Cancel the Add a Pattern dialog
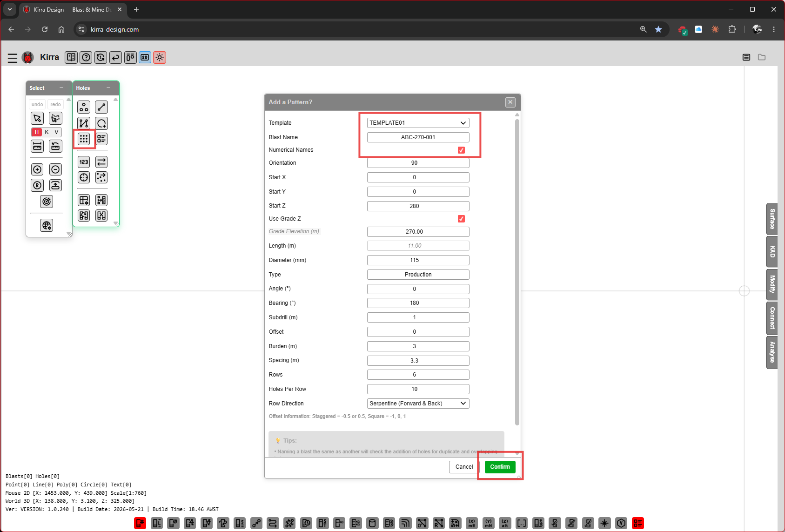Screen dimensions: 785x532 coord(464,467)
